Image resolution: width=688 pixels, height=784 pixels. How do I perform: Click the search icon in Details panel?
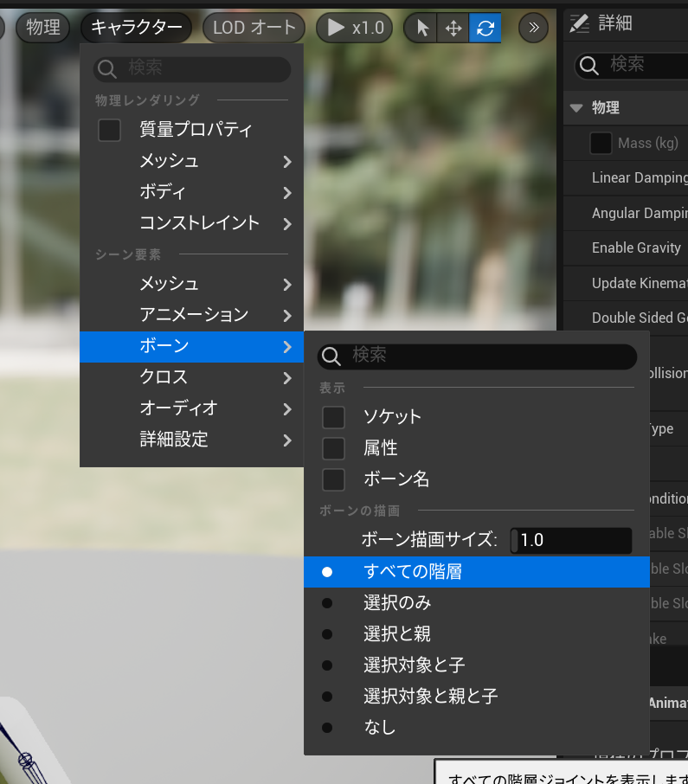[x=588, y=65]
